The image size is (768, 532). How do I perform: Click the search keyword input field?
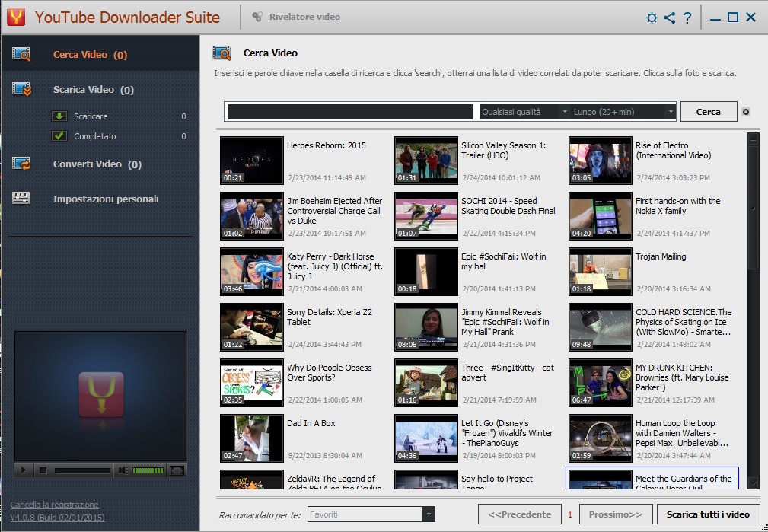[x=350, y=112]
